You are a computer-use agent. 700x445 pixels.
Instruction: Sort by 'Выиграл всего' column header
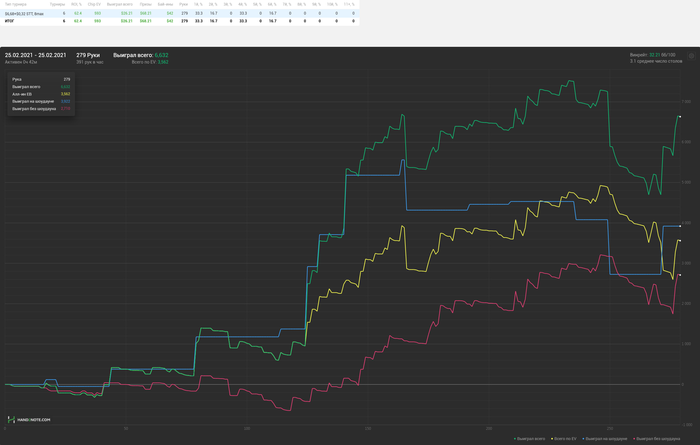point(120,4)
